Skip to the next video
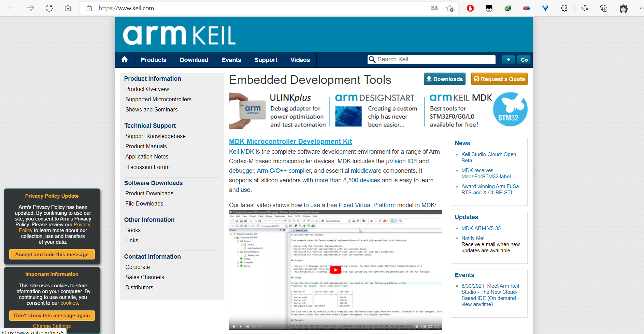Viewport: 644px width, 334px height. tap(241, 327)
